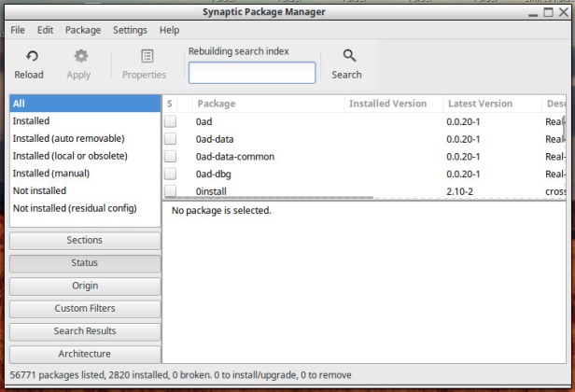The height and width of the screenshot is (392, 575).
Task: Sort by the Latest Version column
Action: pyautogui.click(x=480, y=104)
